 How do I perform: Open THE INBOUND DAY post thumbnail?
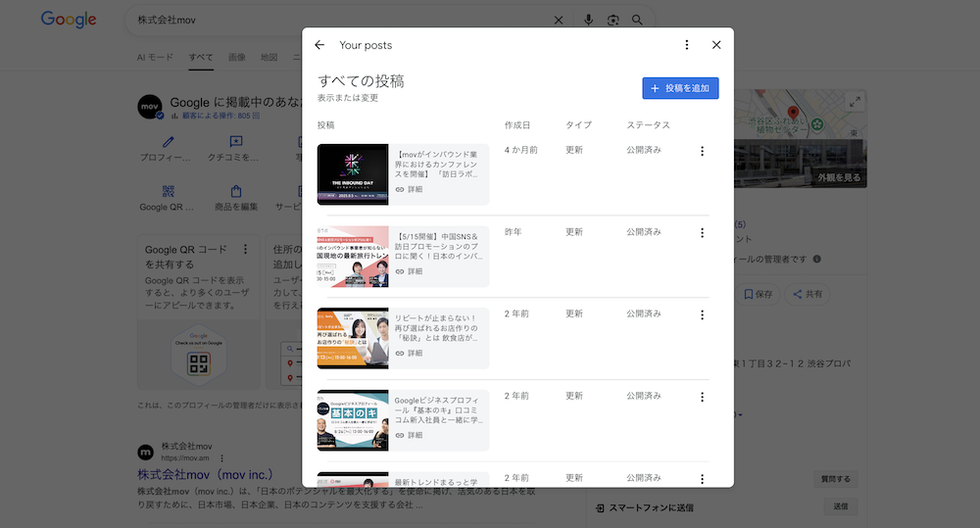click(353, 174)
